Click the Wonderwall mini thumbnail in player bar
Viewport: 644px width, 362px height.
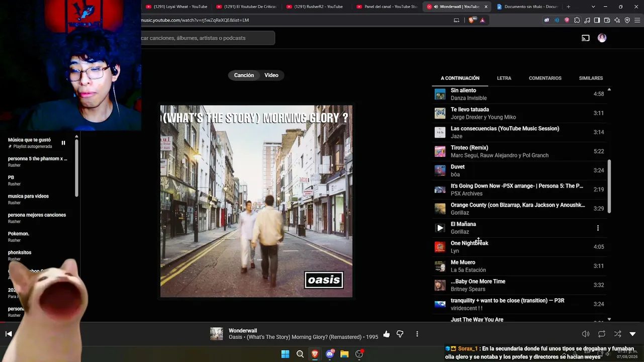point(217,334)
